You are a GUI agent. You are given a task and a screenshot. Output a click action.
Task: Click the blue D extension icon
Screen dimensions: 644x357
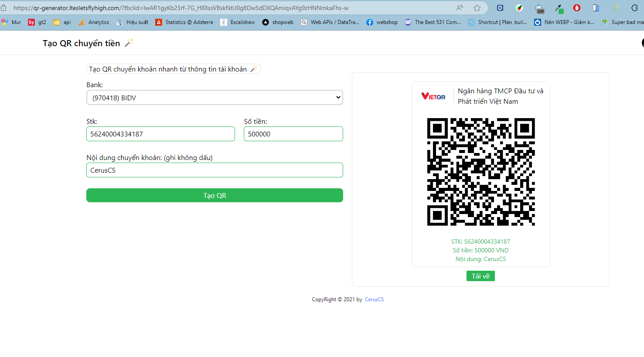(x=500, y=8)
